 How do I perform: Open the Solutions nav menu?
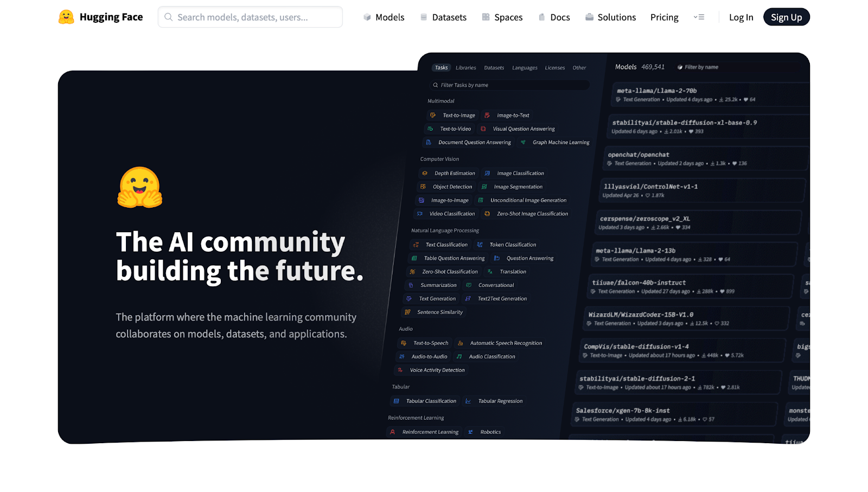[610, 17]
